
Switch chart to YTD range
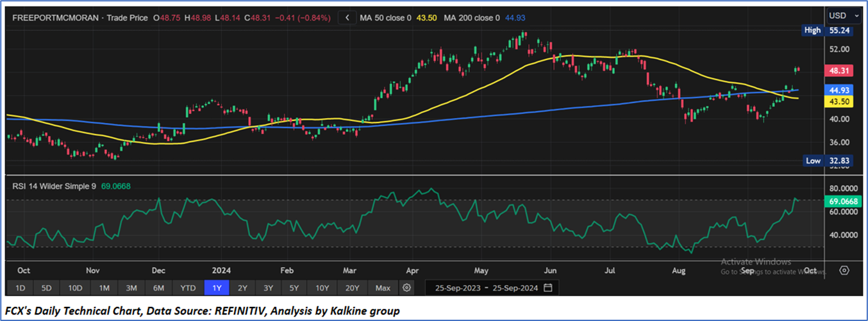pyautogui.click(x=188, y=288)
